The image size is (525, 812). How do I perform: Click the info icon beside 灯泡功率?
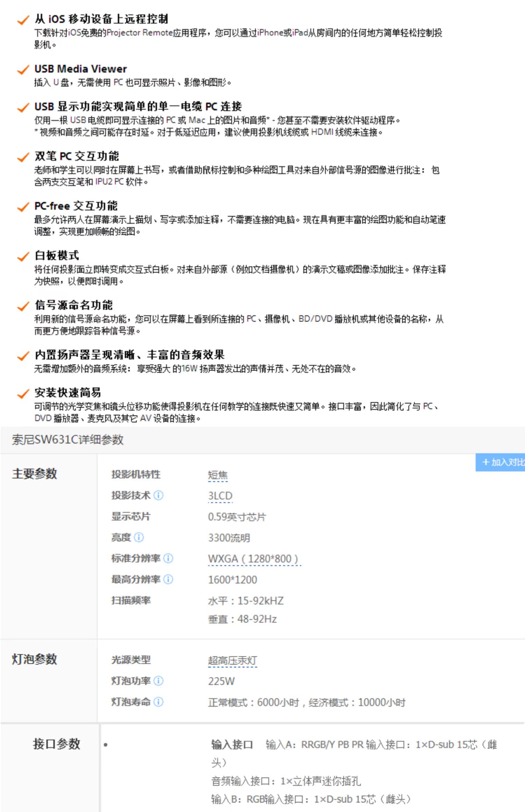click(x=158, y=681)
